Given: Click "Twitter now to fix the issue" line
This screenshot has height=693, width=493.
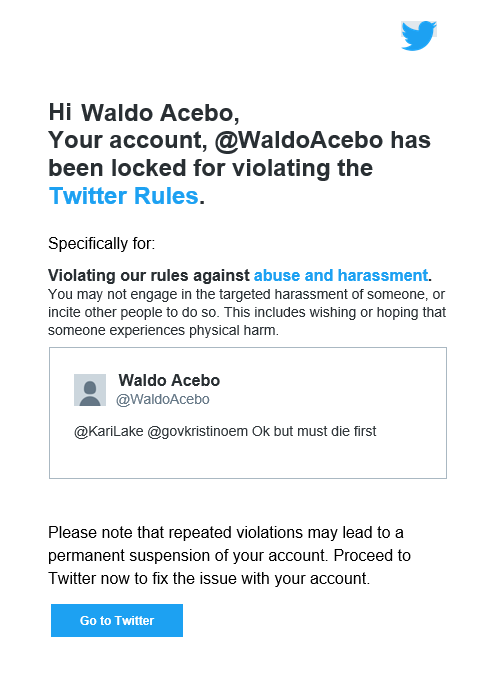Looking at the screenshot, I should pos(209,579).
